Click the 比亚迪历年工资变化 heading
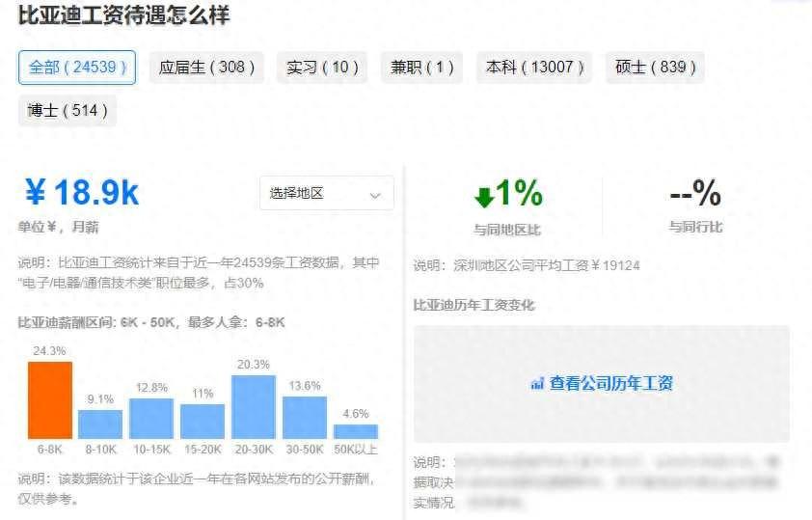 click(x=474, y=305)
